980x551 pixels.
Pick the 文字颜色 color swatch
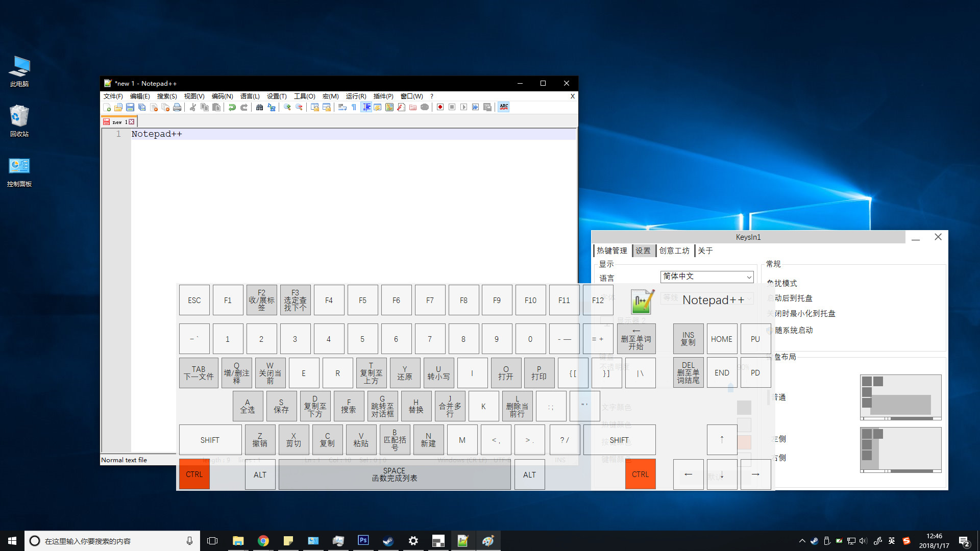point(744,408)
